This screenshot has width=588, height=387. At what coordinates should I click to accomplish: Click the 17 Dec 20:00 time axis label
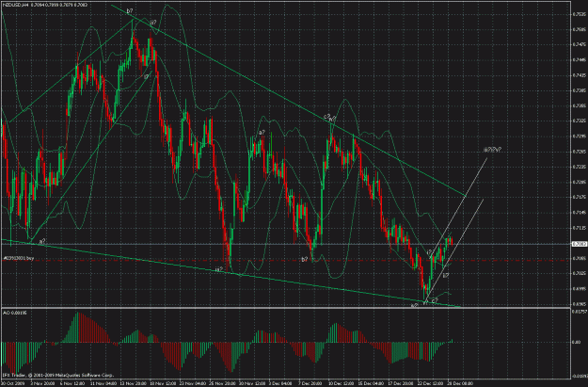coord(401,383)
